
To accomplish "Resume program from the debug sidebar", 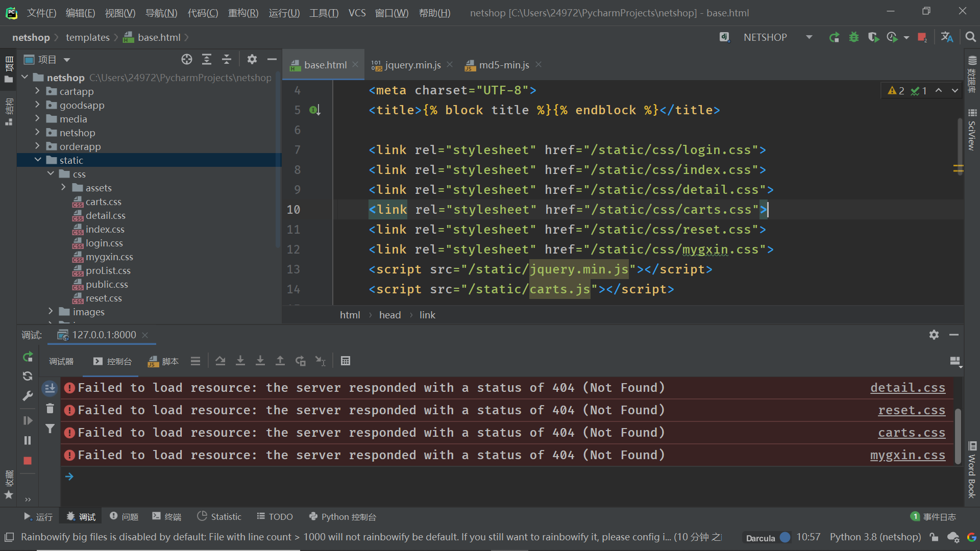I will (x=28, y=420).
